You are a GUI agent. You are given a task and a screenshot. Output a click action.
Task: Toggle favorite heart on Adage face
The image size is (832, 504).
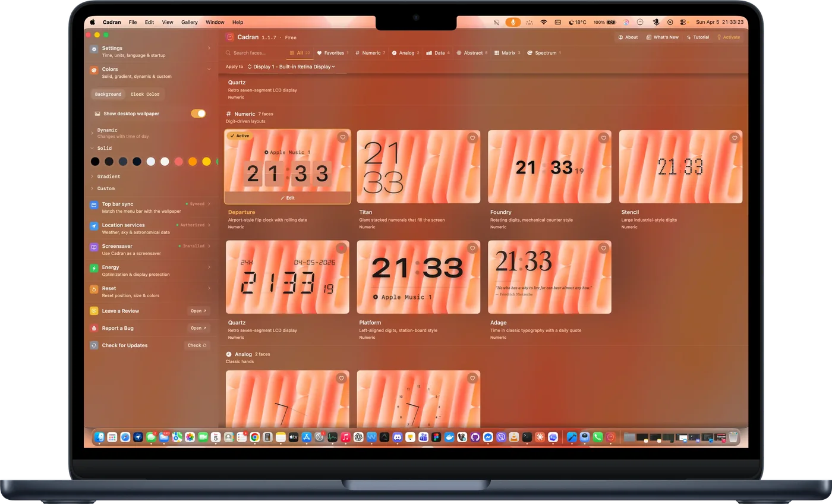603,248
